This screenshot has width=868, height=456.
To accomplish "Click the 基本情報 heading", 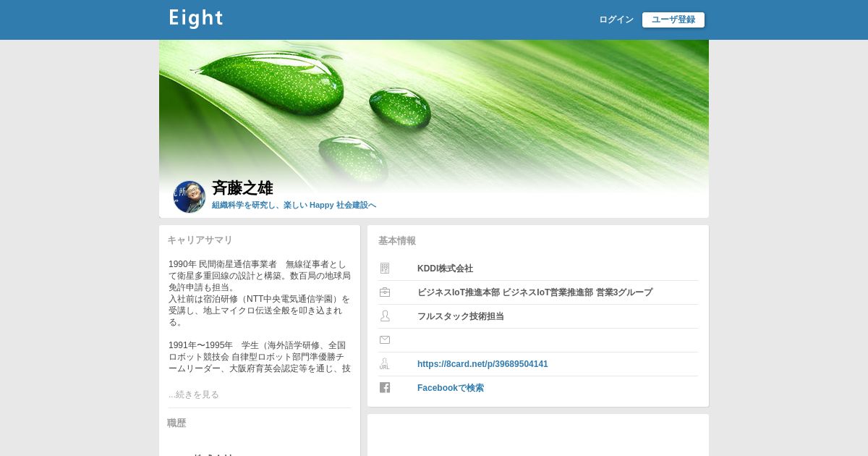I will [x=397, y=241].
